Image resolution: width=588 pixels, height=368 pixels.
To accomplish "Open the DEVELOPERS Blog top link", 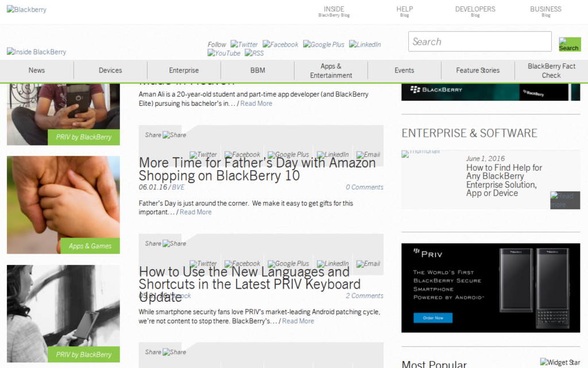I will [x=475, y=11].
